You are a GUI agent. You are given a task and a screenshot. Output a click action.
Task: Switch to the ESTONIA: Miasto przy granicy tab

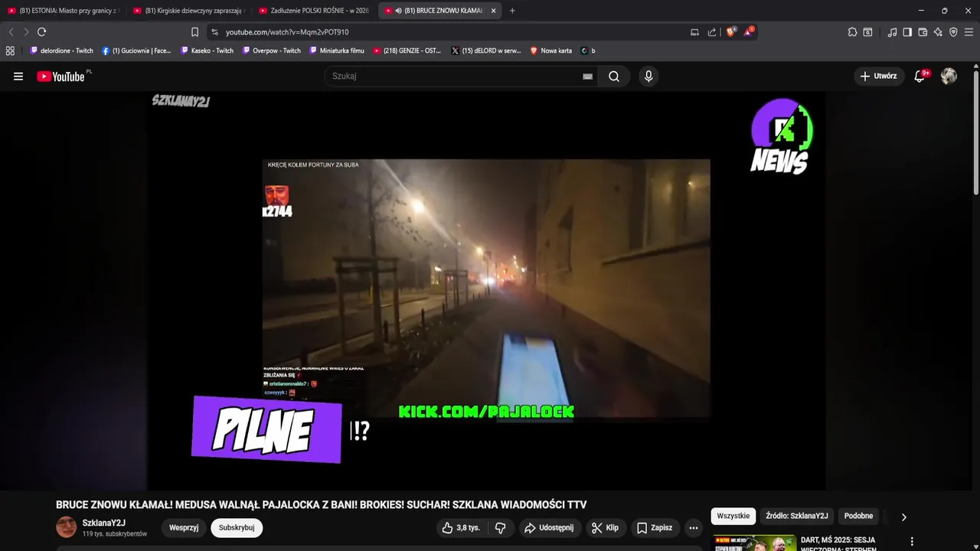click(63, 11)
